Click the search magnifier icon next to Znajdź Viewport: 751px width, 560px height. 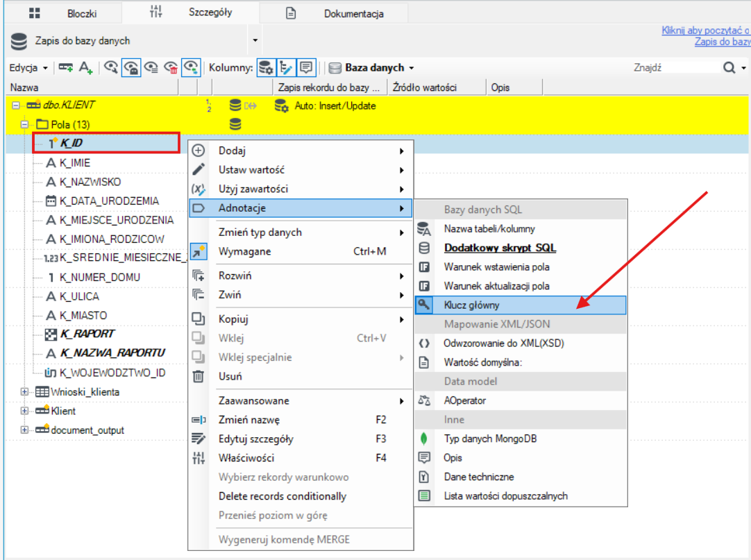[x=729, y=67]
